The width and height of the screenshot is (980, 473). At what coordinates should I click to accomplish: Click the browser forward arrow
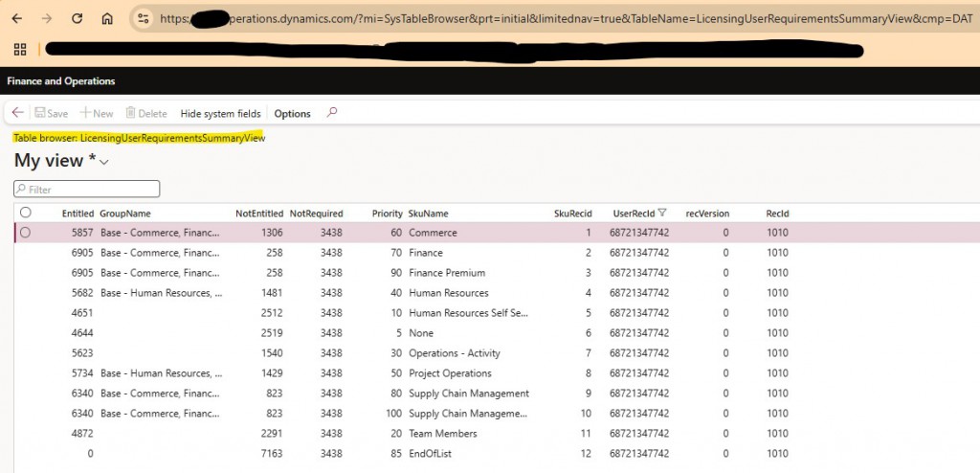(x=47, y=19)
